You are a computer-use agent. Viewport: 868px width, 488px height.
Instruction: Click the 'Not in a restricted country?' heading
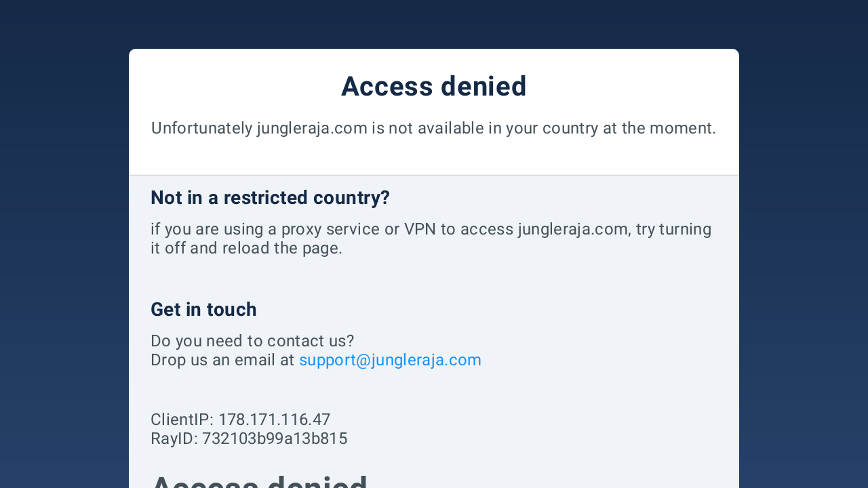[270, 197]
